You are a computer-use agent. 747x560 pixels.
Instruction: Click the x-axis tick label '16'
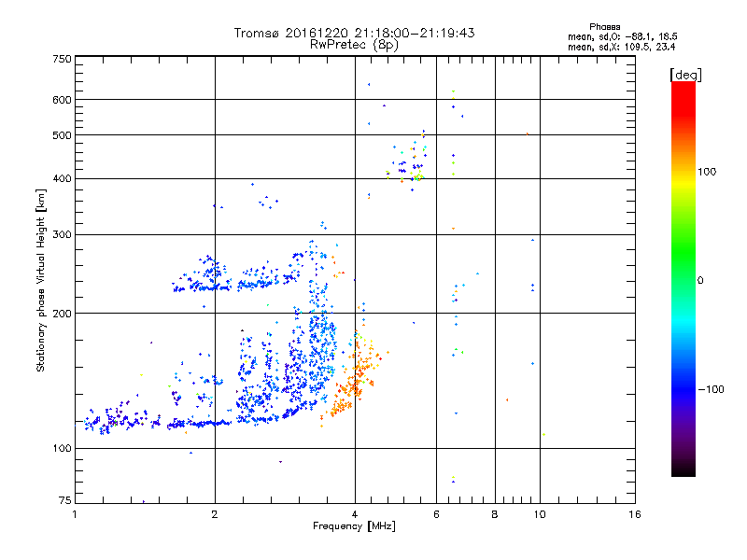[635, 514]
